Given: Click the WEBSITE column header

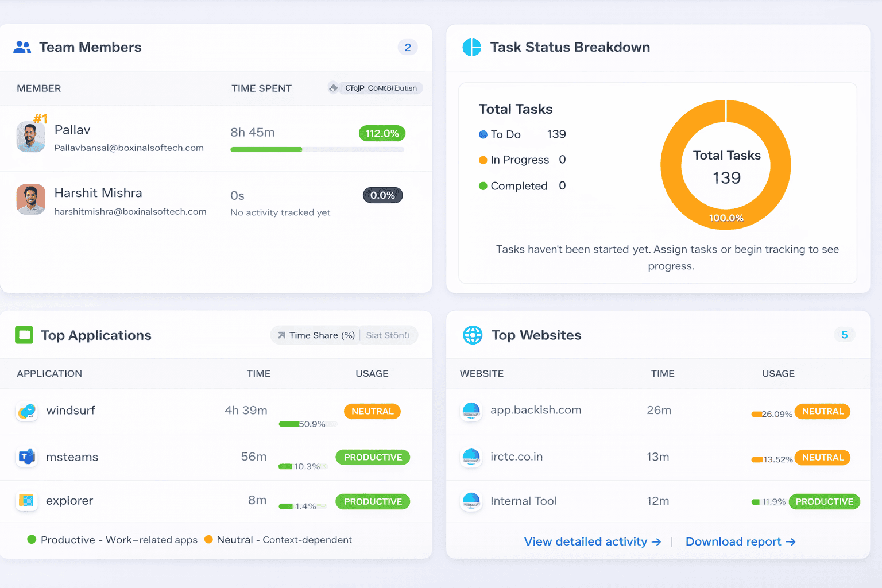Looking at the screenshot, I should click(x=482, y=373).
